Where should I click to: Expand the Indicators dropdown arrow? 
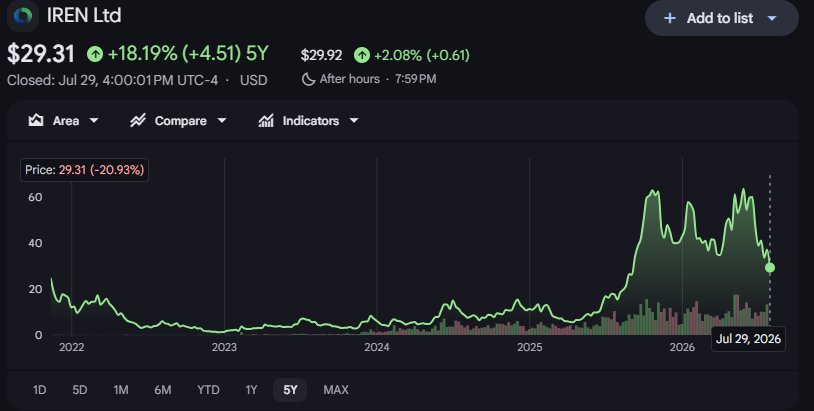pyautogui.click(x=354, y=120)
